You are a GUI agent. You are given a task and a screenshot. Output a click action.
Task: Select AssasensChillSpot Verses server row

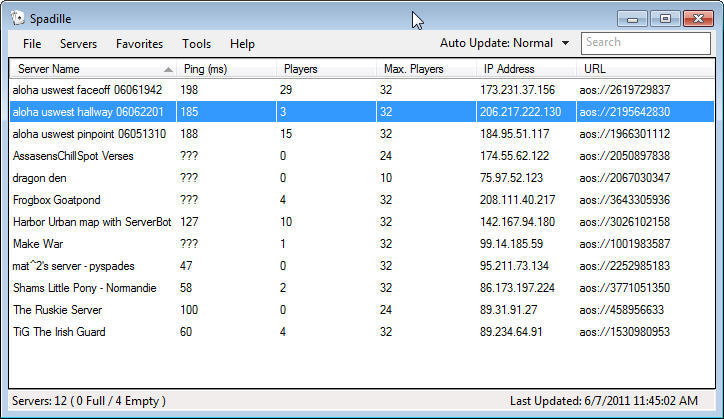[362, 156]
